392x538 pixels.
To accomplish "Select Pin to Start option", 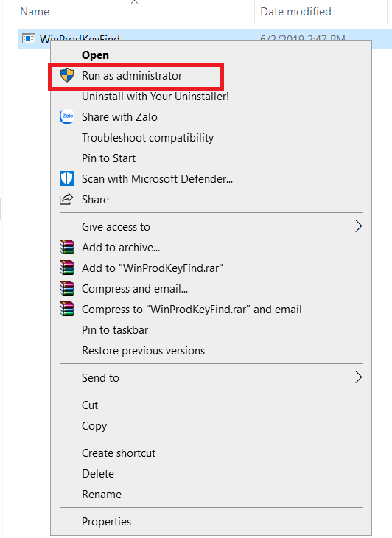I will [108, 158].
